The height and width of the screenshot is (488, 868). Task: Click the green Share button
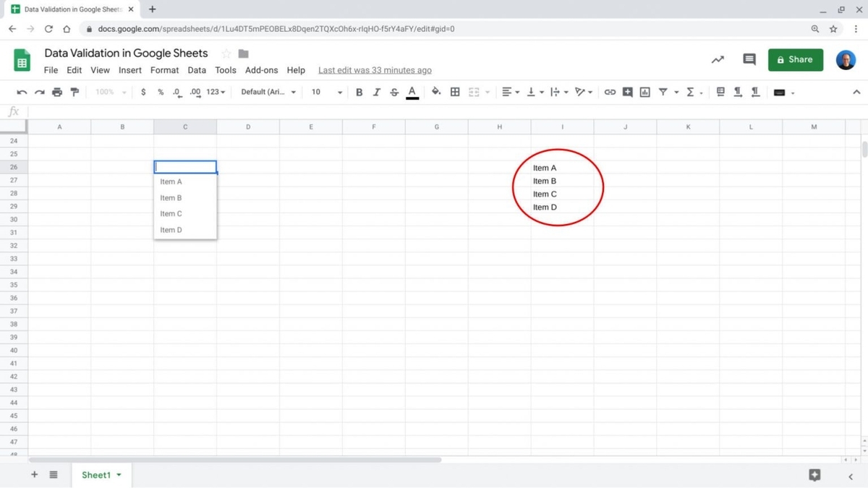[796, 59]
